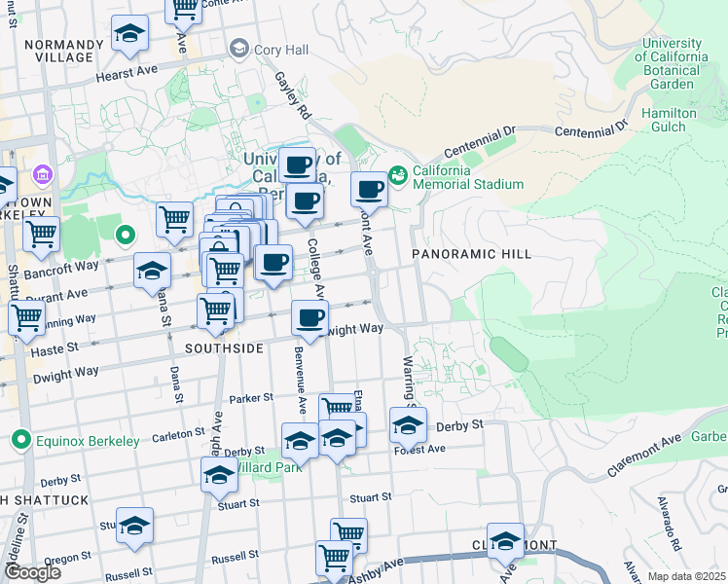Image resolution: width=728 pixels, height=584 pixels.
Task: Click the Oregon St street label
Action: pyautogui.click(x=68, y=559)
